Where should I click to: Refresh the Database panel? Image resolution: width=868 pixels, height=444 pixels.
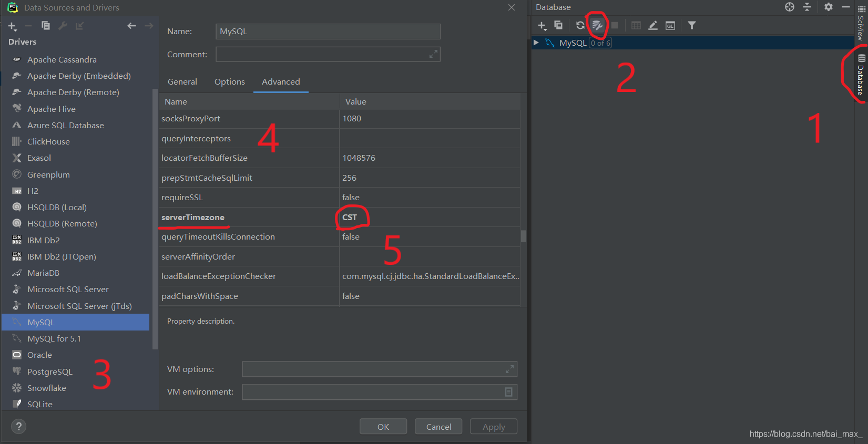pyautogui.click(x=580, y=25)
